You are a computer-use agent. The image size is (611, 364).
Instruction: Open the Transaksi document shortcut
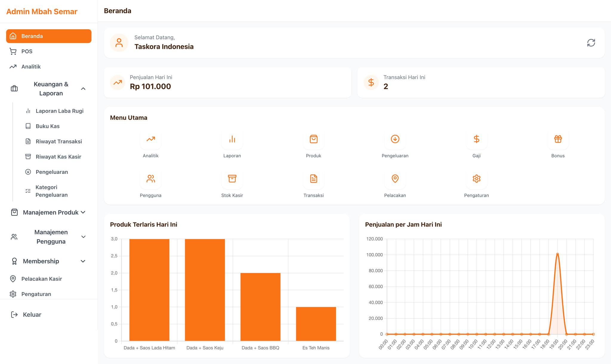point(314,179)
